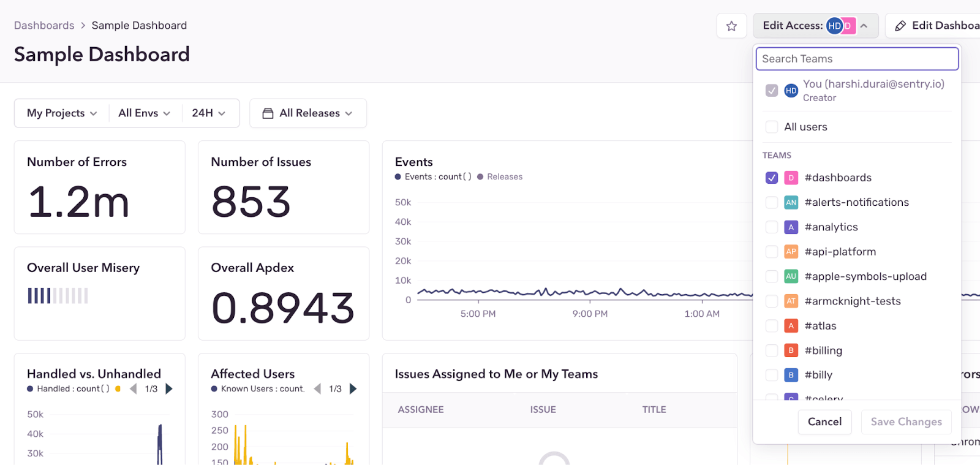
Task: Star this dashboard as favorite
Action: [x=731, y=26]
